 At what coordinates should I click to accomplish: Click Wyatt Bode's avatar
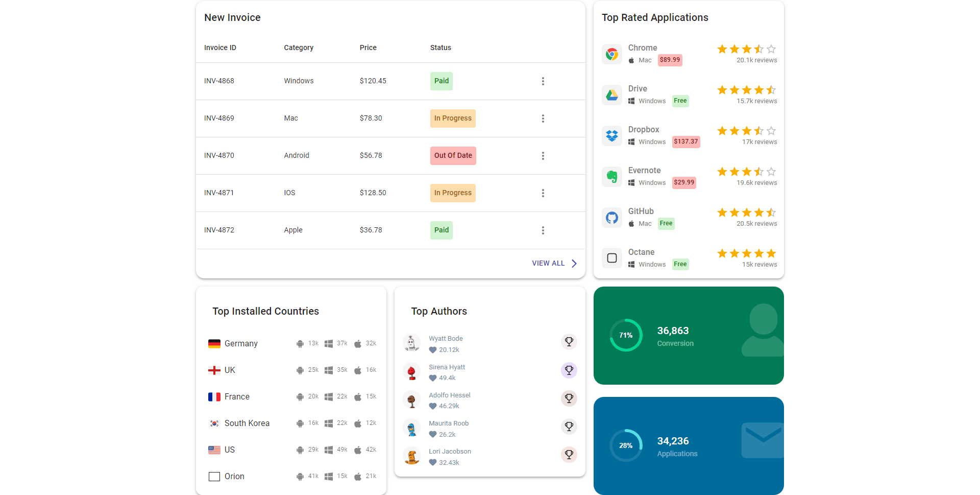[x=411, y=343]
